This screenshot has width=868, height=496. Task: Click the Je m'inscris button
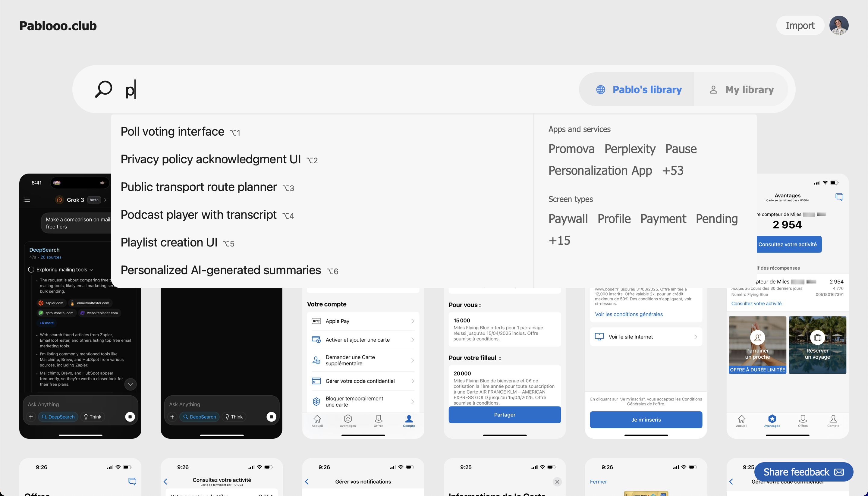pyautogui.click(x=646, y=420)
